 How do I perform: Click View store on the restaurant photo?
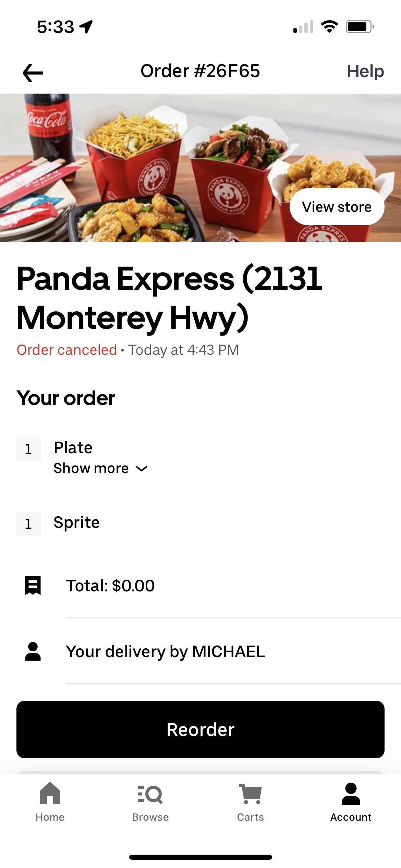[336, 206]
